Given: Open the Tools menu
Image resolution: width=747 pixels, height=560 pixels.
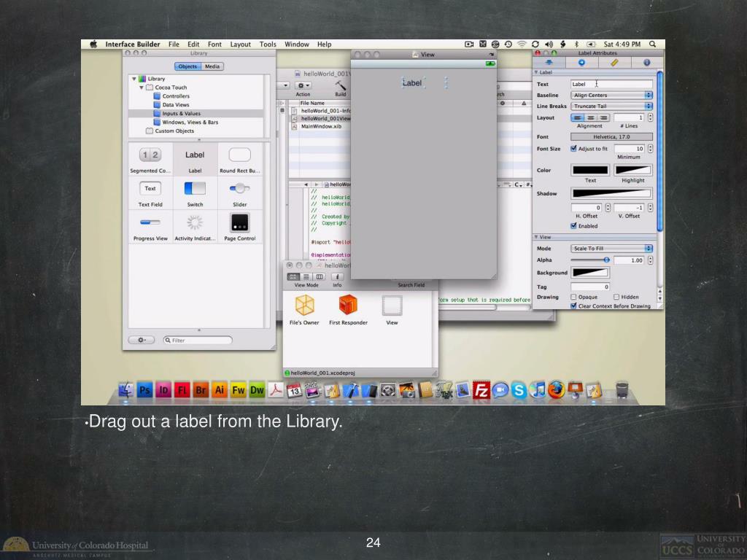Looking at the screenshot, I should pos(268,44).
